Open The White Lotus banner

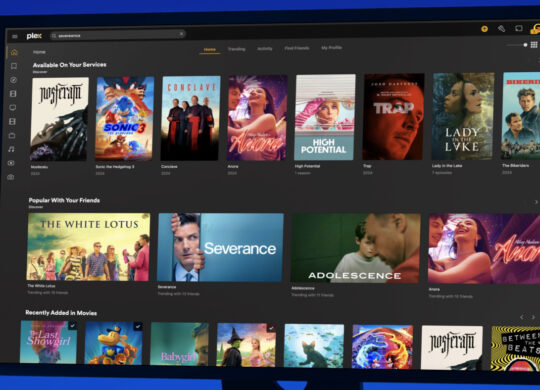88,247
